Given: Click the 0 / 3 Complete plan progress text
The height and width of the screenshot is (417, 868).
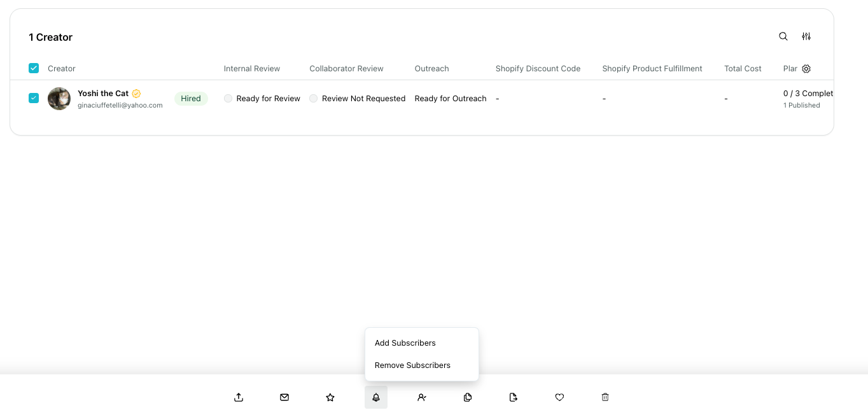Looking at the screenshot, I should pos(808,94).
